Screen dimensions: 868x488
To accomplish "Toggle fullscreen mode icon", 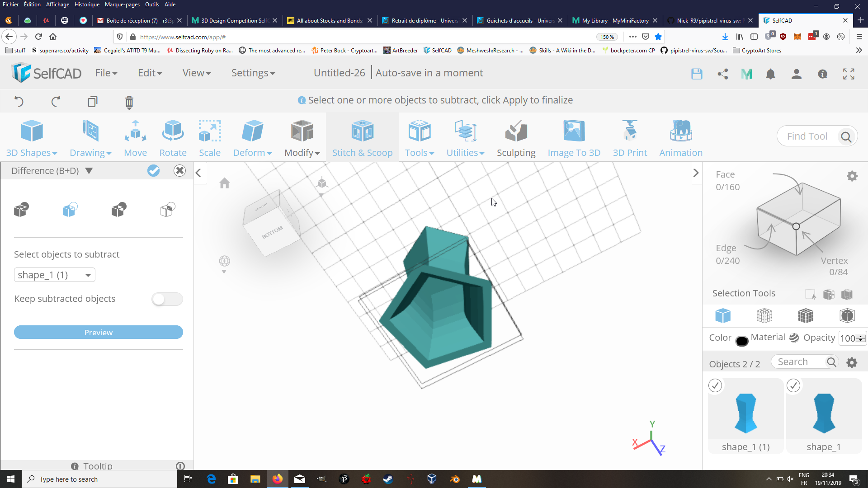I will click(x=849, y=74).
